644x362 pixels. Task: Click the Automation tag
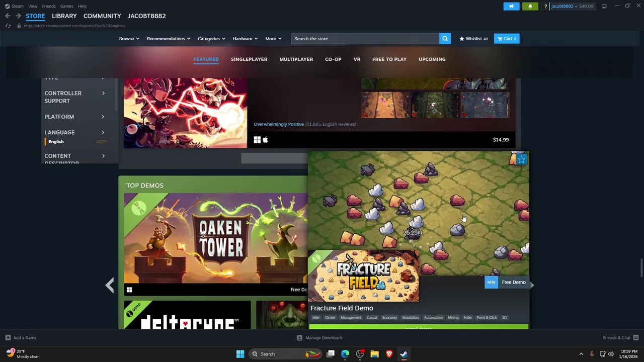tap(433, 318)
